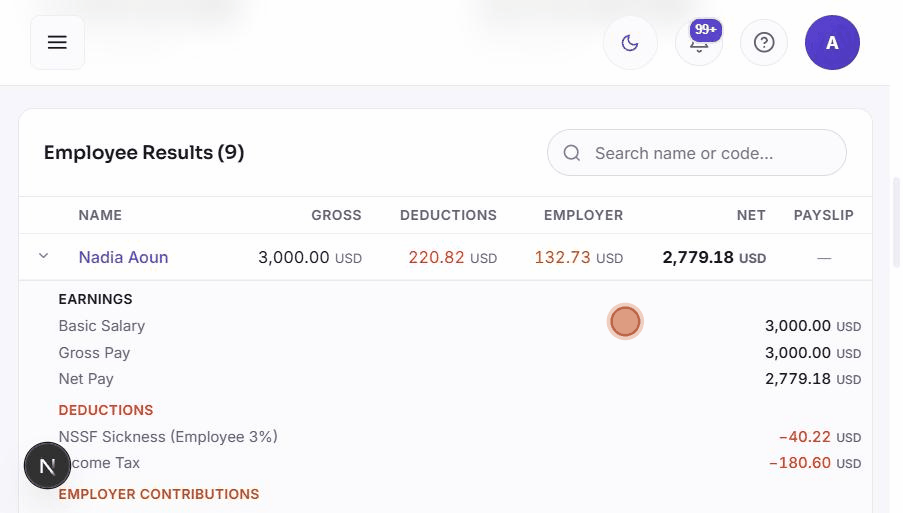
Task: Select the Income Tax deduction line
Action: click(x=460, y=463)
